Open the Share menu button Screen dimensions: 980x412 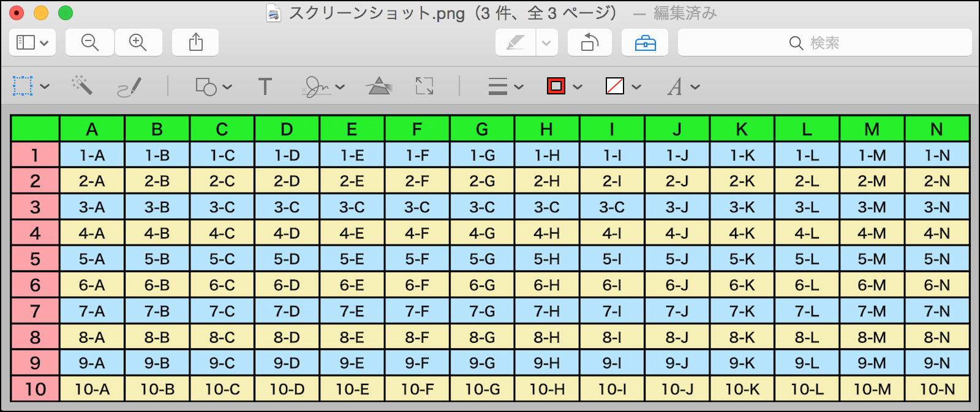(195, 43)
